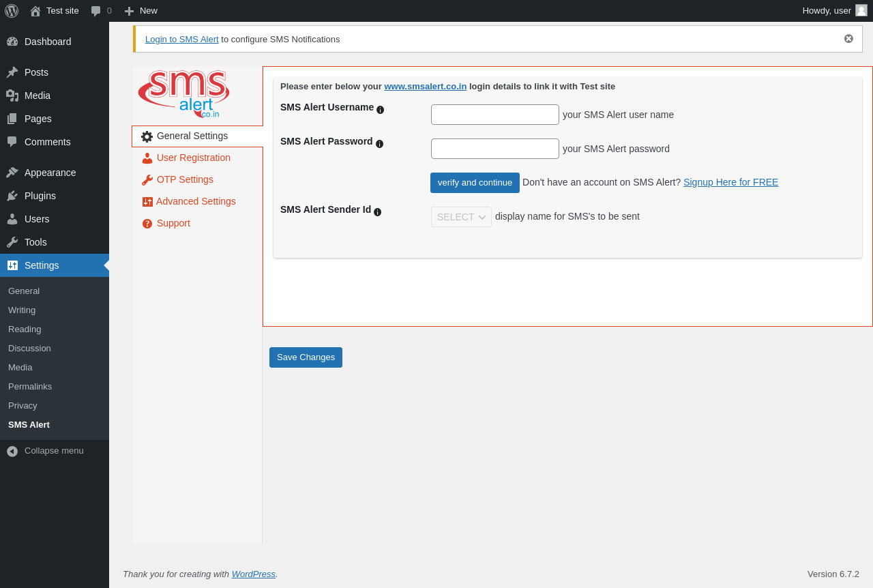Click info icon next to SMS Alert Password
873x588 pixels.
click(x=380, y=144)
